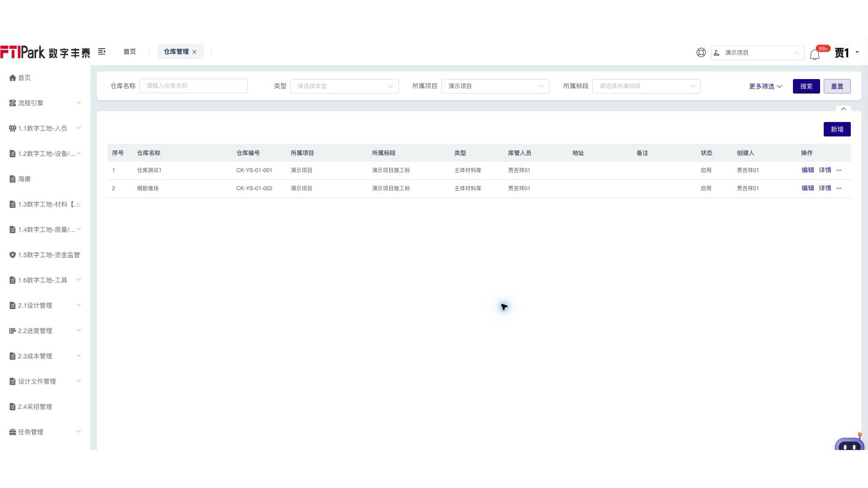
Task: Click 编辑 for 钢筋堆场 row
Action: click(x=808, y=188)
